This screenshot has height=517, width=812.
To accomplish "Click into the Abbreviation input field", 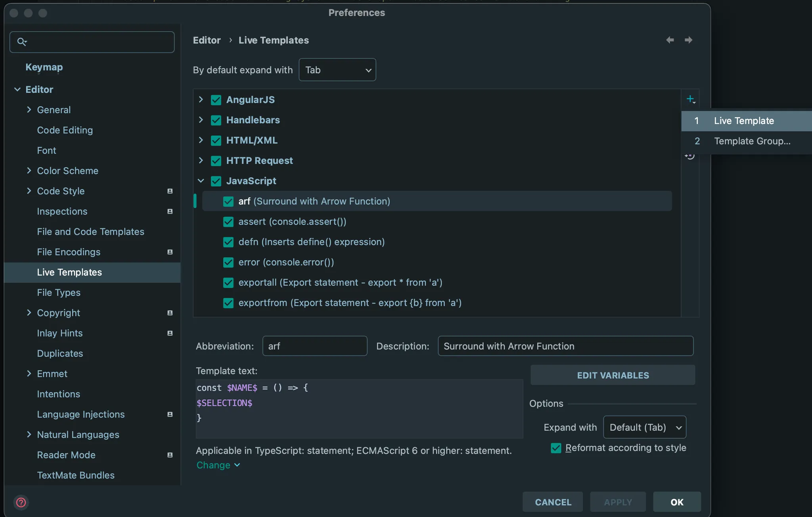I will pos(314,346).
